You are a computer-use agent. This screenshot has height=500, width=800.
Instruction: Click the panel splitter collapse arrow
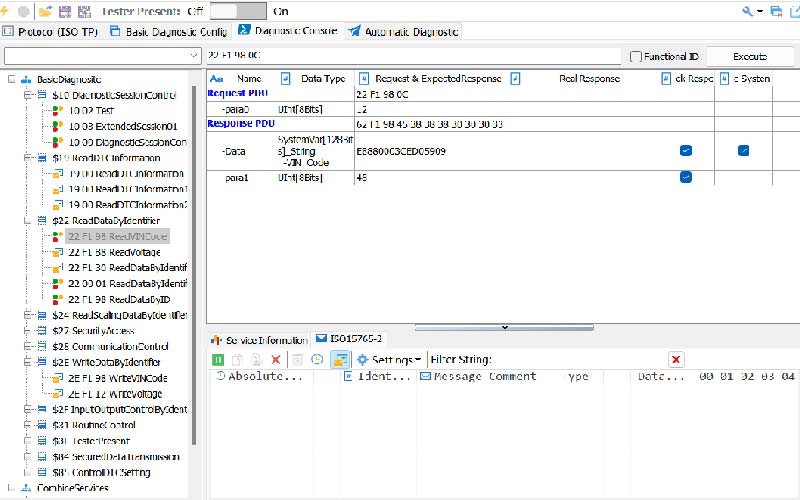click(504, 327)
